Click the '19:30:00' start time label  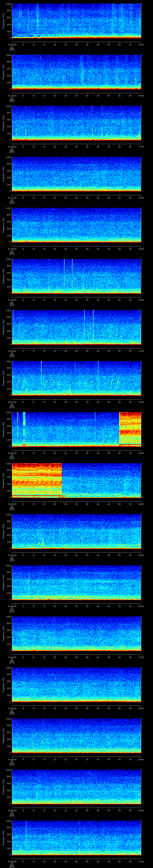point(12,861)
